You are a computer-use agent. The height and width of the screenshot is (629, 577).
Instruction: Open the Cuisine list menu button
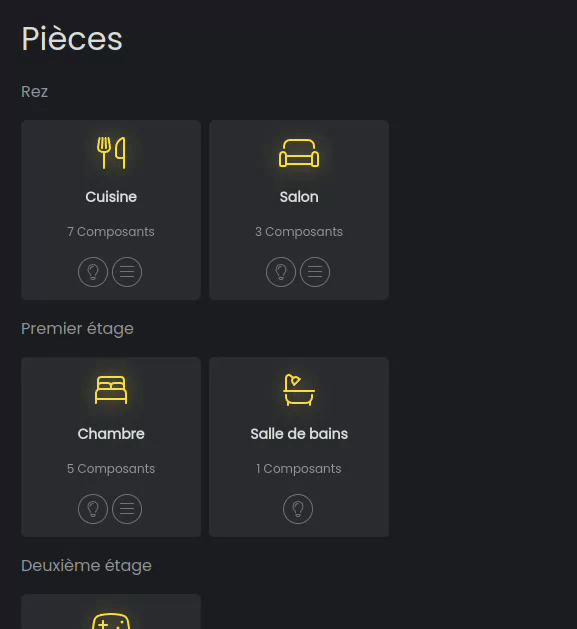[x=127, y=272]
